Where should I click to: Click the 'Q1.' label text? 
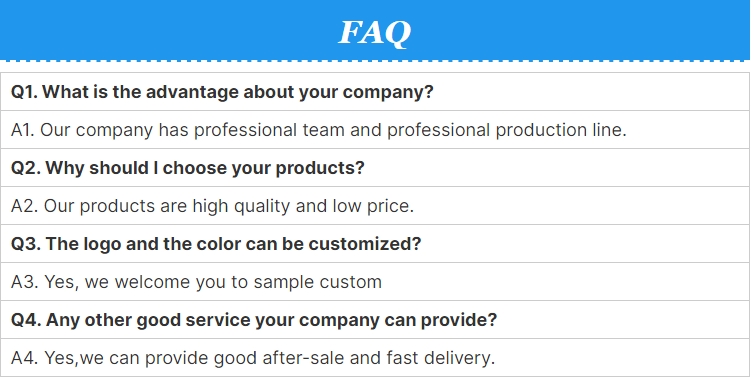[x=24, y=92]
